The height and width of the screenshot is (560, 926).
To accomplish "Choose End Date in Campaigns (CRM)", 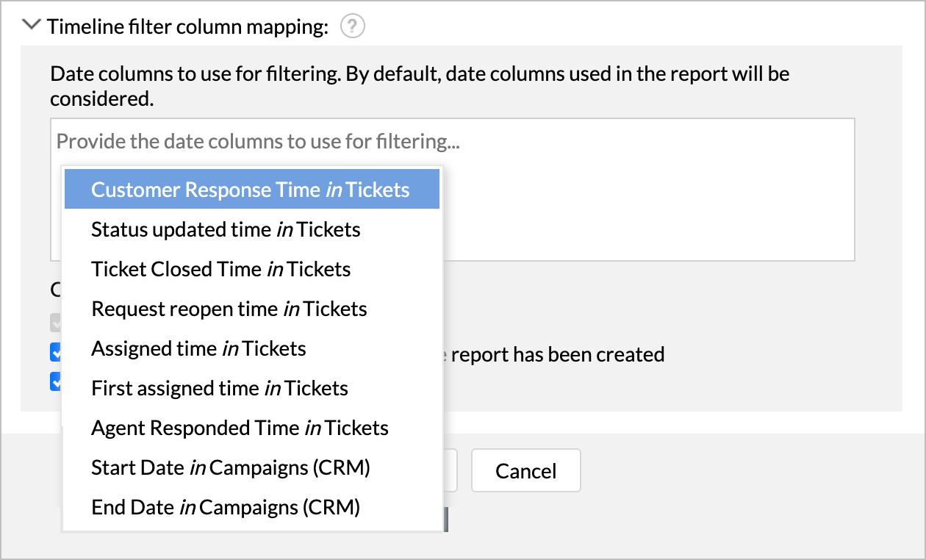I will (225, 507).
